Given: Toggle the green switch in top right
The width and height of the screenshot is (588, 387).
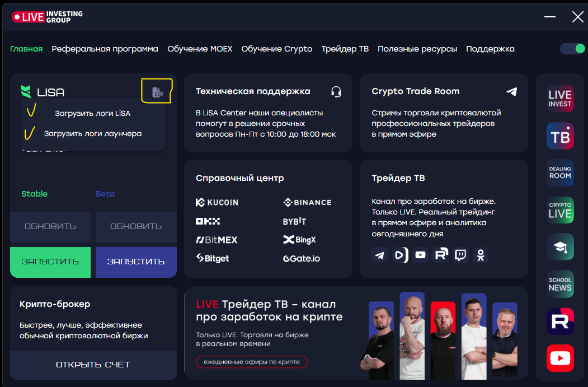Looking at the screenshot, I should (x=572, y=49).
